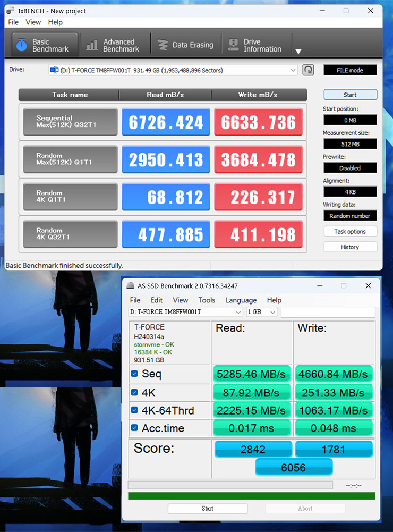Viewport: 393px width, 532px height.
Task: Change the Writing data Random number setting
Action: (x=350, y=216)
